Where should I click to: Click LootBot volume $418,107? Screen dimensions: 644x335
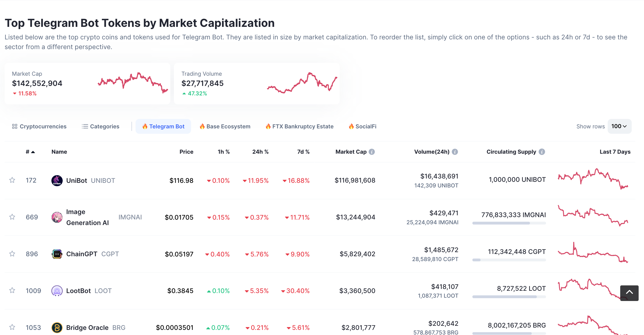(445, 287)
